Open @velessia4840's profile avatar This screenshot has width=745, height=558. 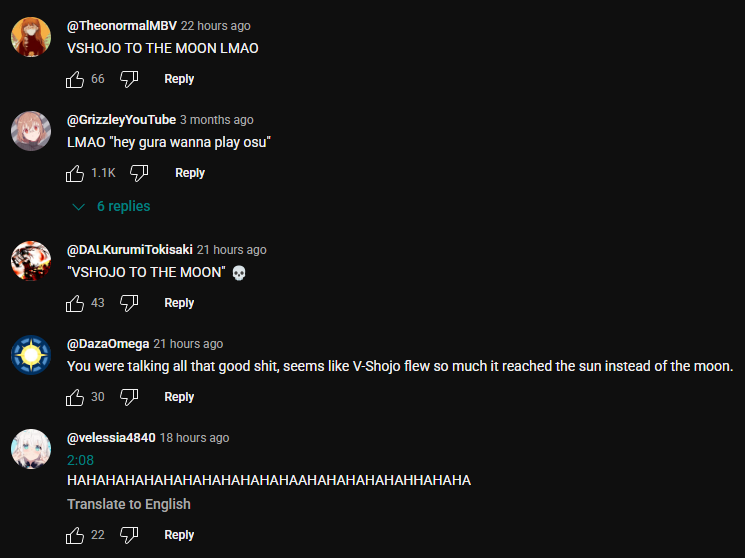coord(31,449)
